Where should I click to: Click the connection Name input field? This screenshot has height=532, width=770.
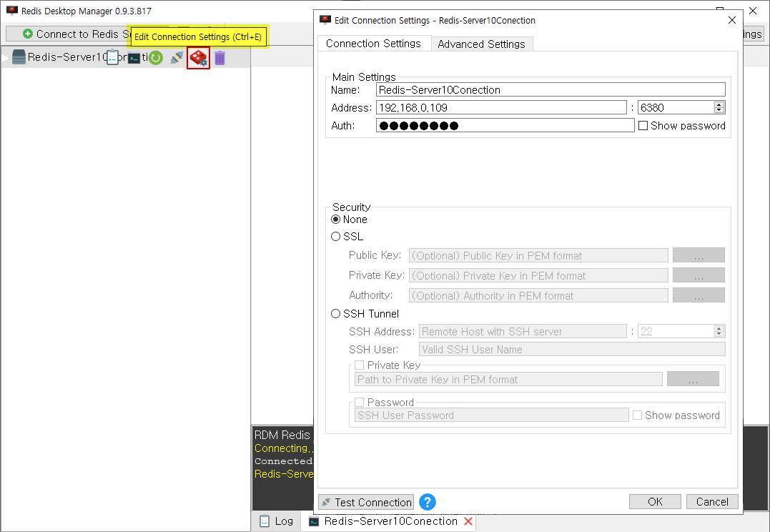(x=551, y=90)
